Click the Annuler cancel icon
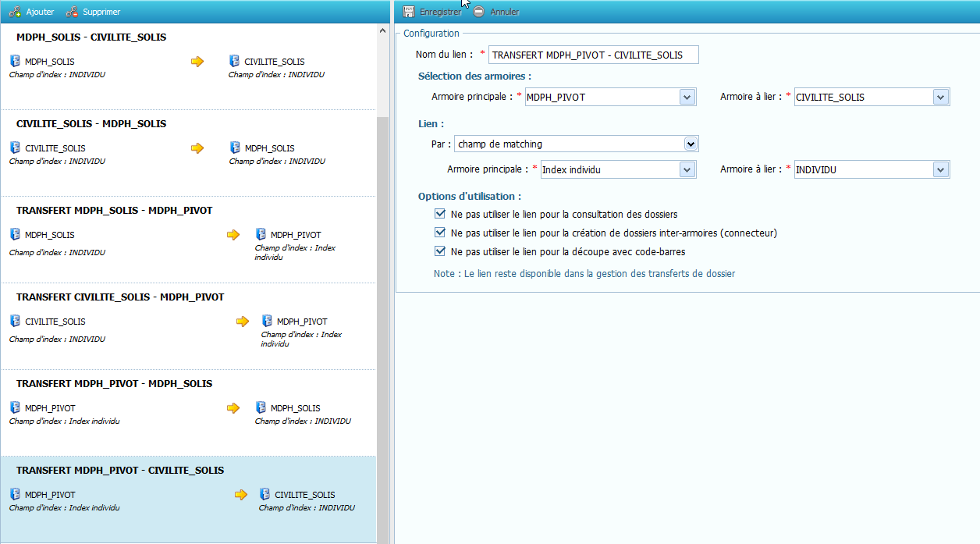 click(x=478, y=12)
